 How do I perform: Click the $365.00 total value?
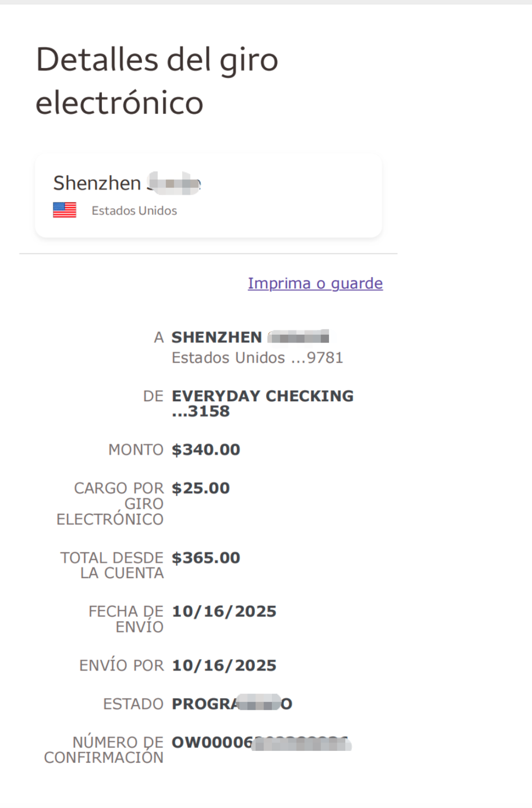(x=206, y=558)
